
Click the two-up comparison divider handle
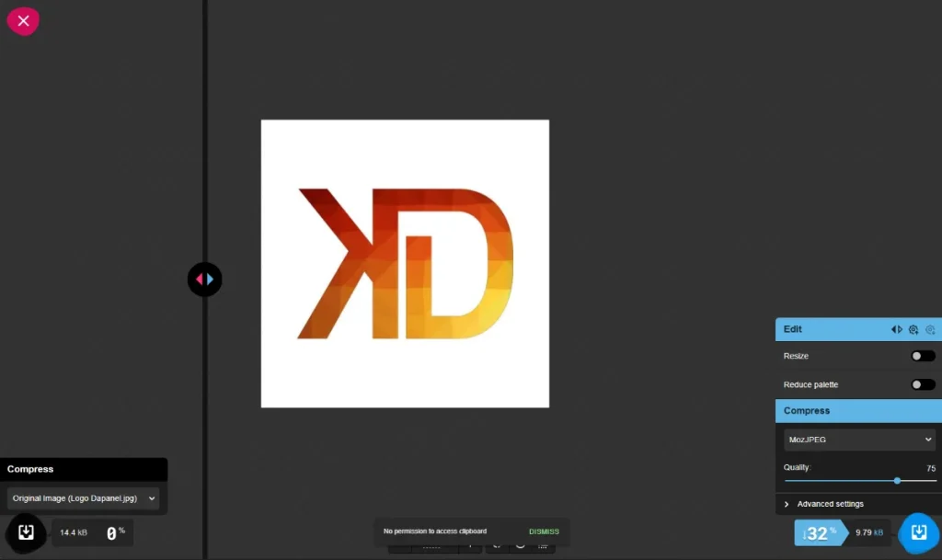tap(205, 280)
